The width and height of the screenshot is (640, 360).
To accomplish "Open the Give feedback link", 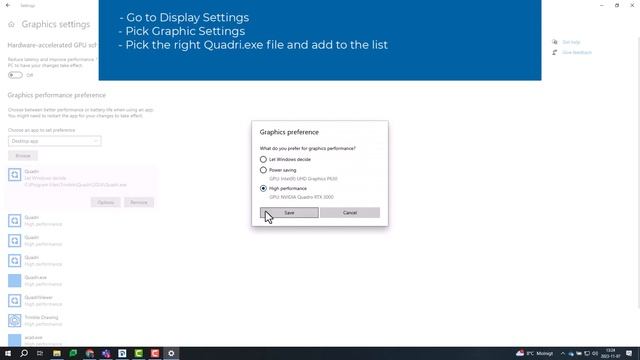I will click(x=577, y=53).
